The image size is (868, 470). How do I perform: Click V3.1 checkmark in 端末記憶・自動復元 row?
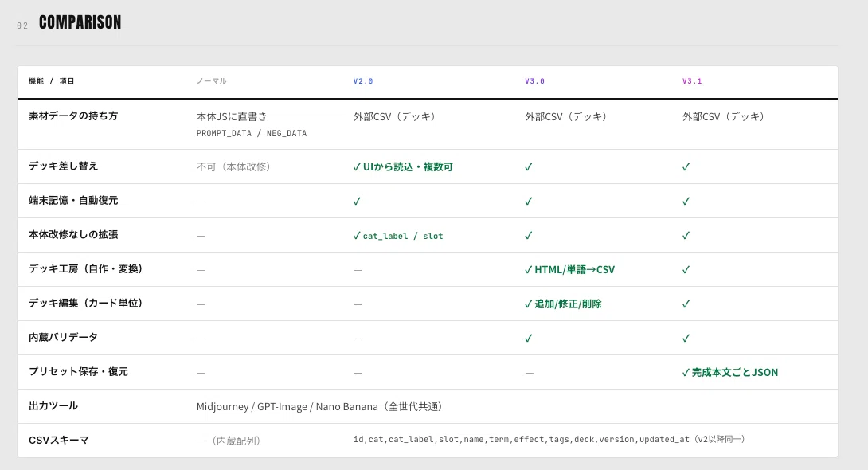tap(686, 201)
